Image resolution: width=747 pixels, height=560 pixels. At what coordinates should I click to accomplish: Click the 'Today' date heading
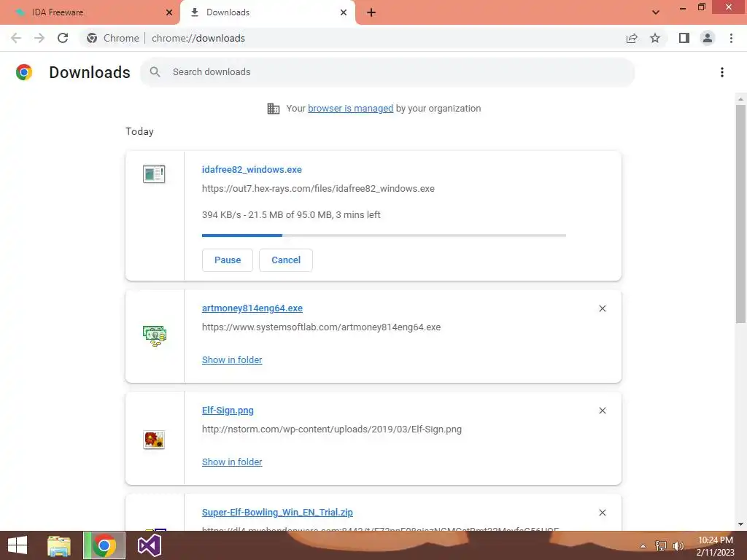(139, 131)
